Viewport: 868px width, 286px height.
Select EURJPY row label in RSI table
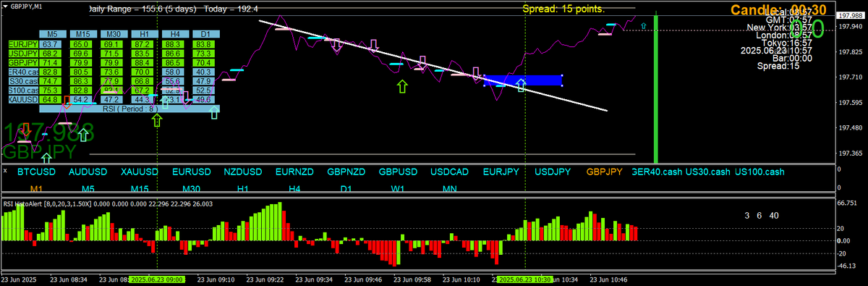pos(22,44)
